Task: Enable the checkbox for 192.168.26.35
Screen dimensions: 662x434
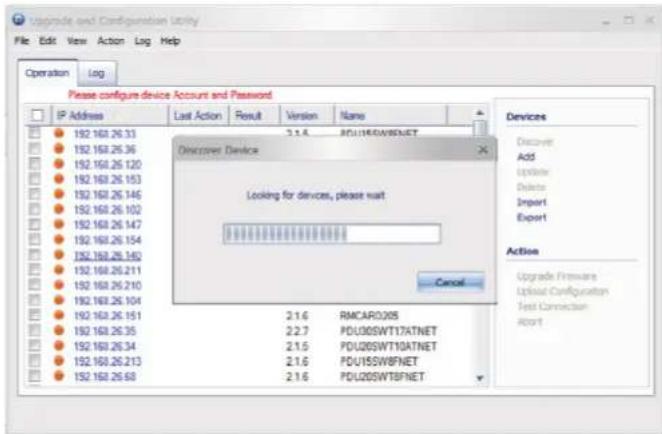Action: click(x=34, y=330)
